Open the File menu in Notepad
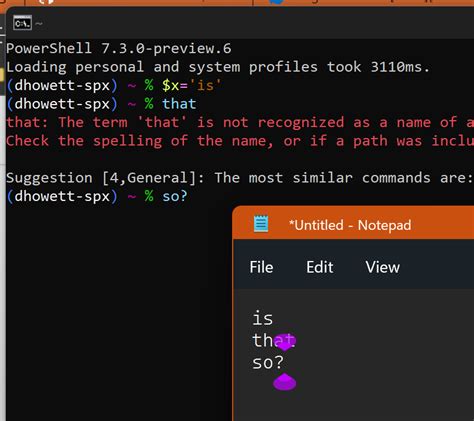This screenshot has height=421, width=474. [261, 267]
